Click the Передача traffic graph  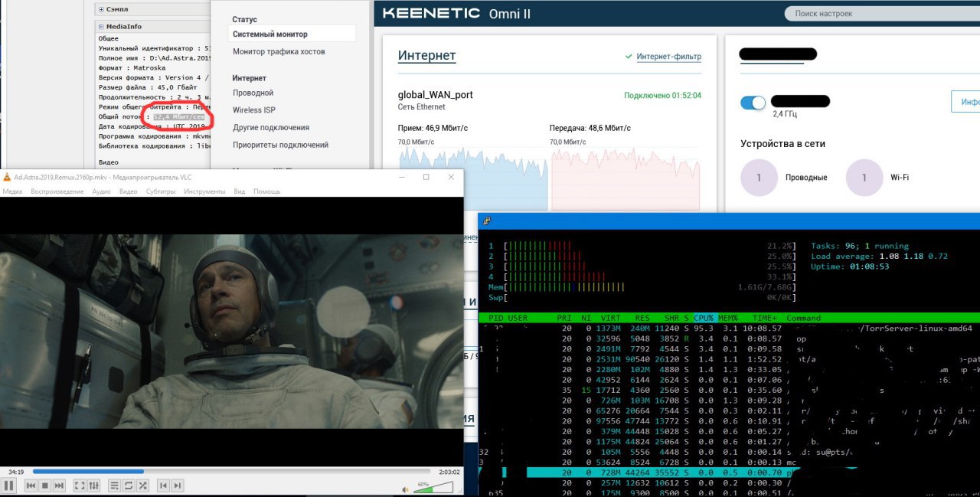(x=625, y=178)
